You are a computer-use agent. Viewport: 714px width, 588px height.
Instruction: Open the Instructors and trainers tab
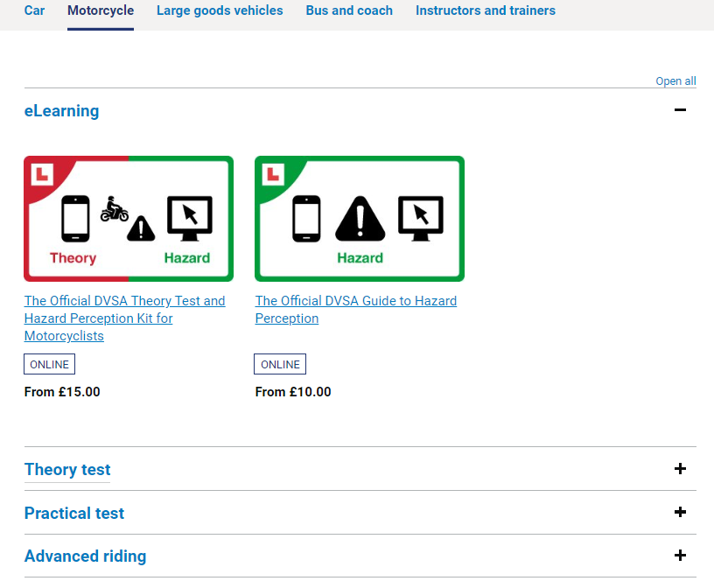click(x=486, y=10)
